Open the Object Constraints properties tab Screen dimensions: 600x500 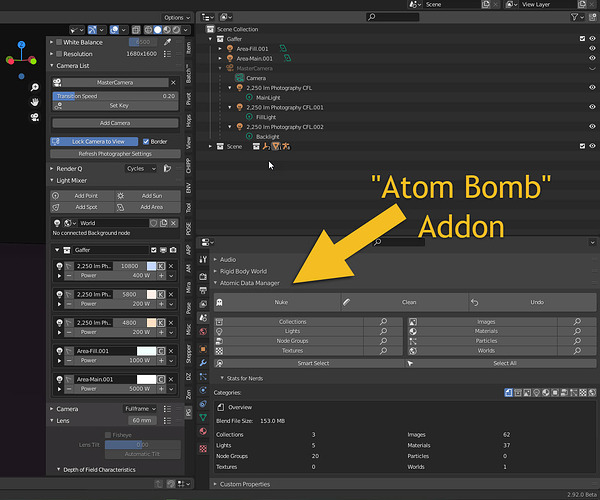click(203, 404)
